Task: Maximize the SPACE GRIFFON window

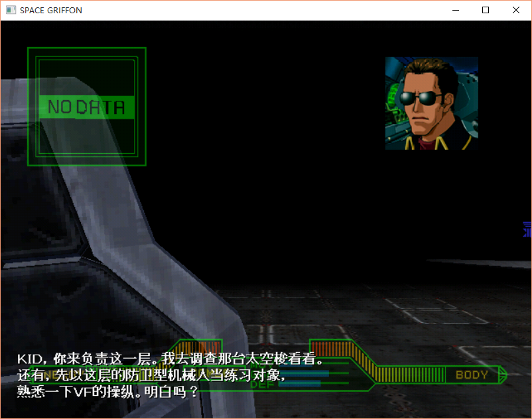Action: [x=486, y=10]
